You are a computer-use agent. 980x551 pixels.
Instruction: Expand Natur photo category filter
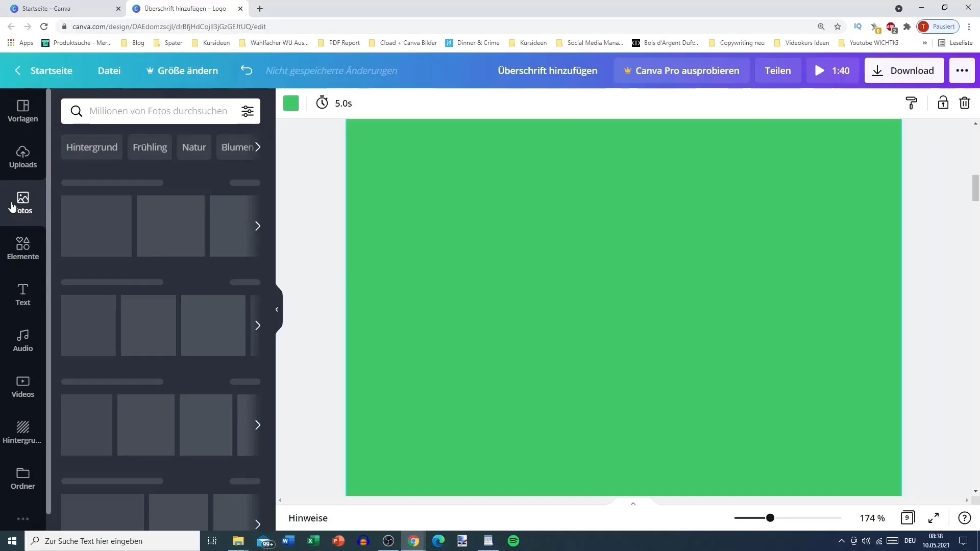[194, 146]
